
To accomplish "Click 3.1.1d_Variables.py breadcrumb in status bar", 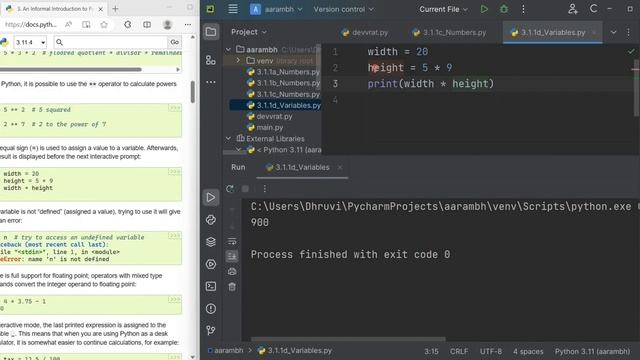I will pos(295,350).
